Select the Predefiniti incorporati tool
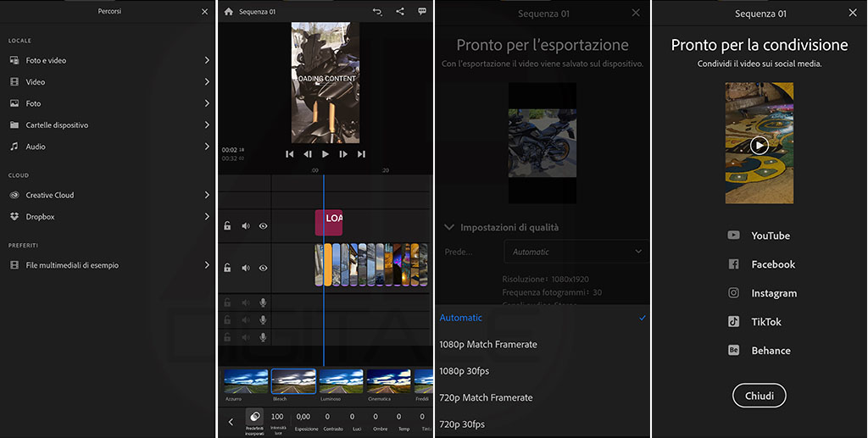The height and width of the screenshot is (438, 868). click(254, 422)
